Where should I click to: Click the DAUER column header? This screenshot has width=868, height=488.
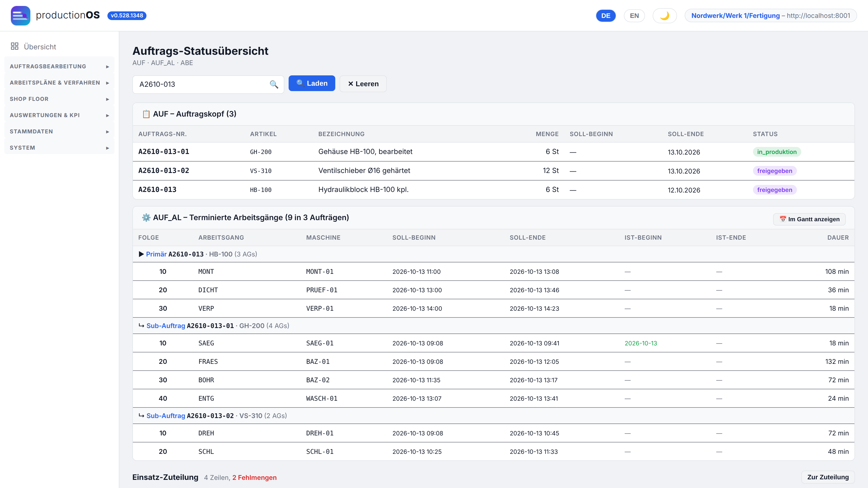pos(838,237)
